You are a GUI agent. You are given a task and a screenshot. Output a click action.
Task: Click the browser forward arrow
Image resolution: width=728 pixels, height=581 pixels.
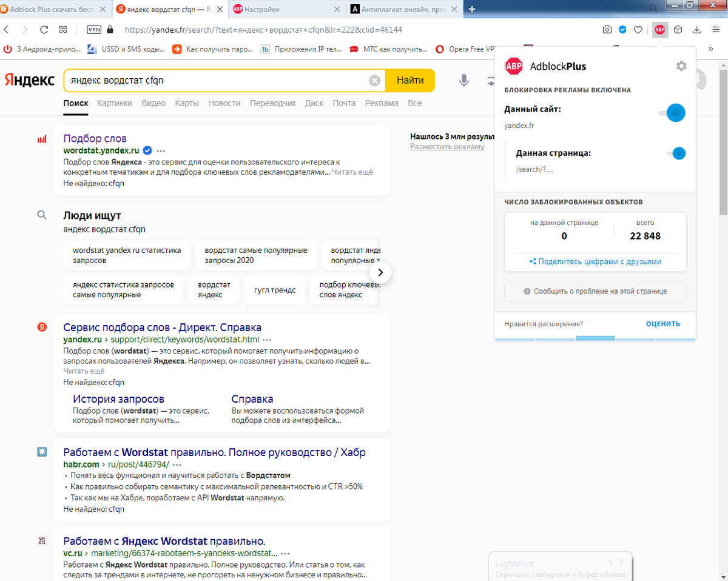coord(25,30)
